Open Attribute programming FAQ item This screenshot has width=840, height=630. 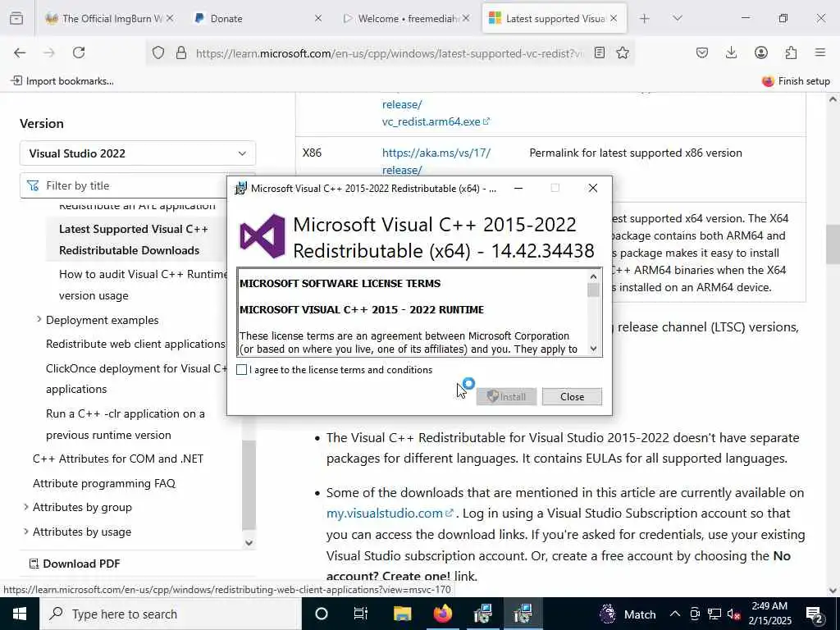(x=104, y=483)
